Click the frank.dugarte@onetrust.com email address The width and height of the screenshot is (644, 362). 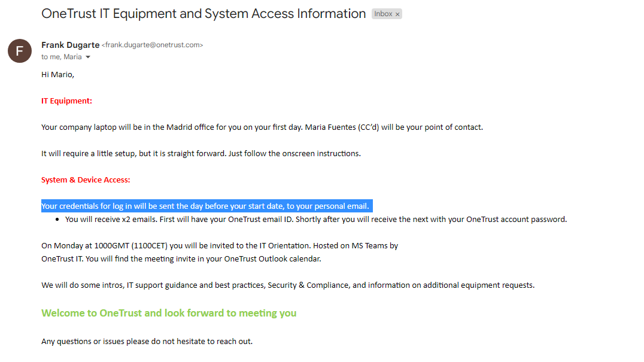pyautogui.click(x=153, y=45)
